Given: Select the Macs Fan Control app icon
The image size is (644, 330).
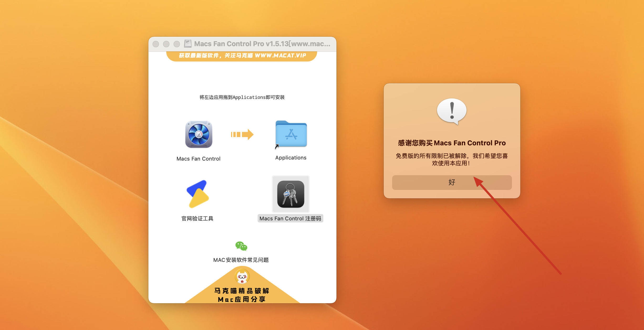Looking at the screenshot, I should pos(199,135).
